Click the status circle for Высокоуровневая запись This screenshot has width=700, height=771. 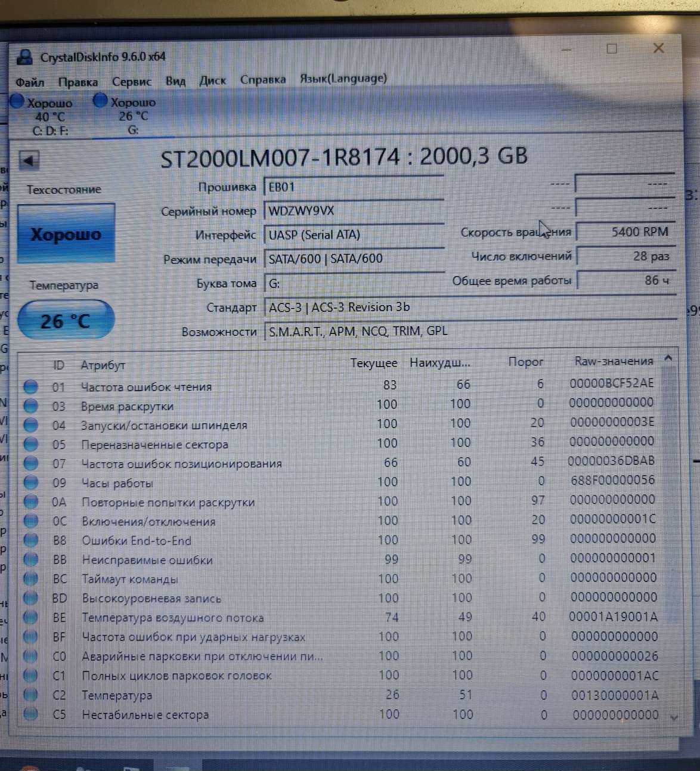pyautogui.click(x=30, y=598)
